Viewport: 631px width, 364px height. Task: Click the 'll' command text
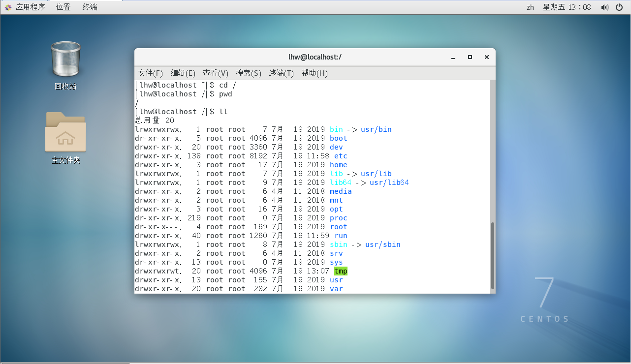point(223,112)
